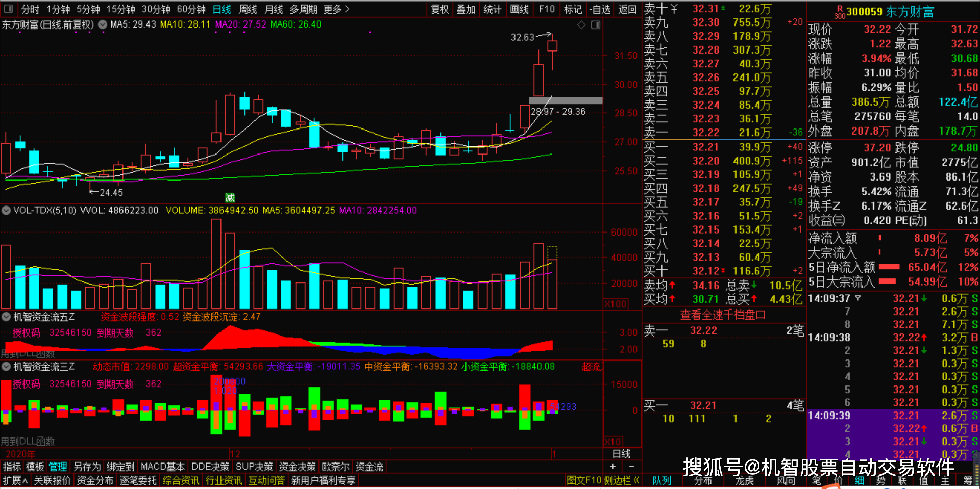Click 查看全速千档盘口 link
This screenshot has width=980, height=489.
point(723,315)
